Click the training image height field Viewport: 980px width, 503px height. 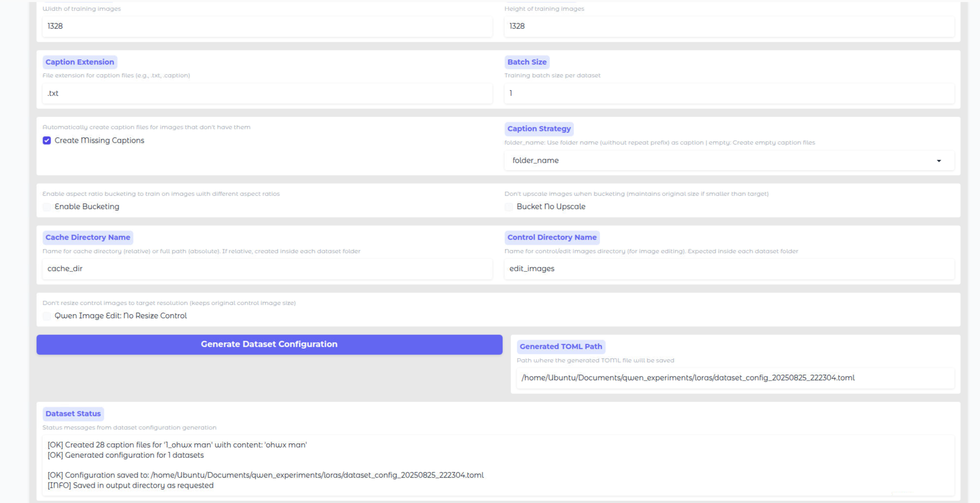729,26
